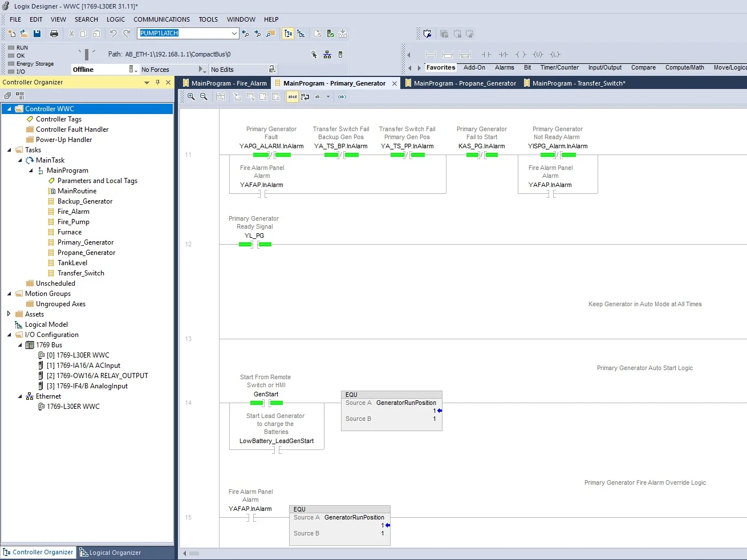The width and height of the screenshot is (747, 560).
Task: Click the security wrench shield icon
Action: 427,34
